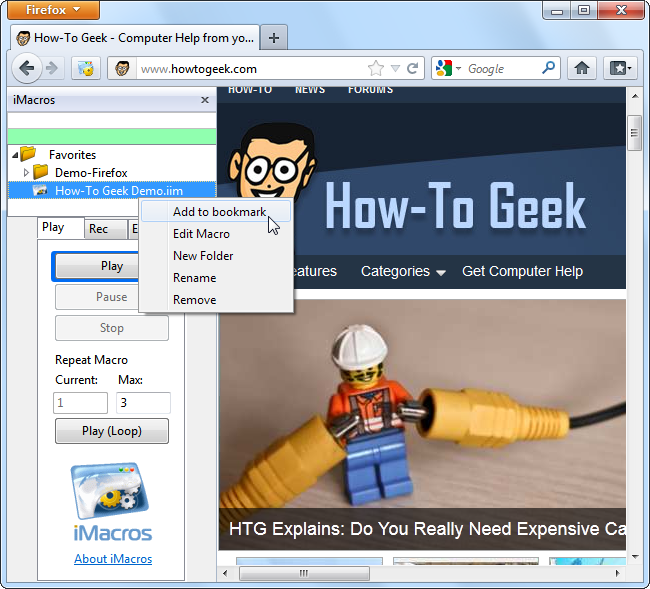
Task: Open the iMacros toolbar icon
Action: (86, 68)
